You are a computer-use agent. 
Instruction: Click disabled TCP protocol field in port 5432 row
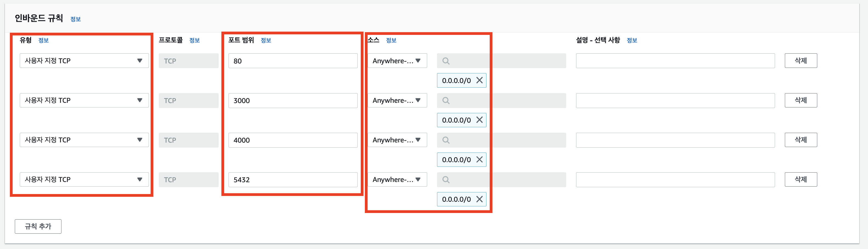189,179
